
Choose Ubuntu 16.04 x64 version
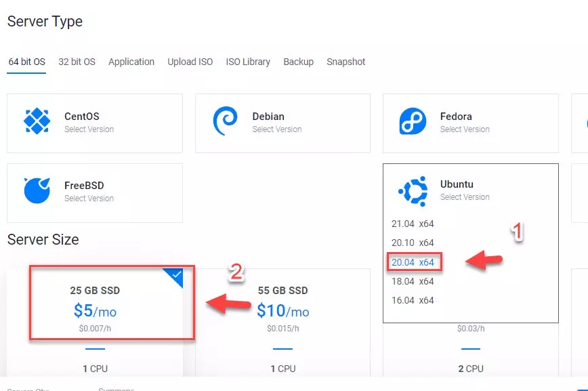coord(413,301)
